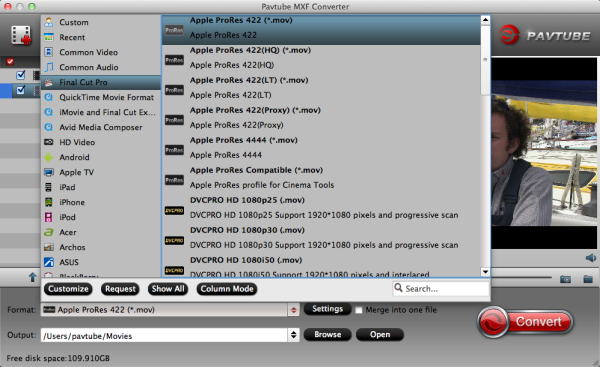Viewport: 600px width, 367px height.
Task: Open the snapshot folder icon
Action: coord(588,279)
